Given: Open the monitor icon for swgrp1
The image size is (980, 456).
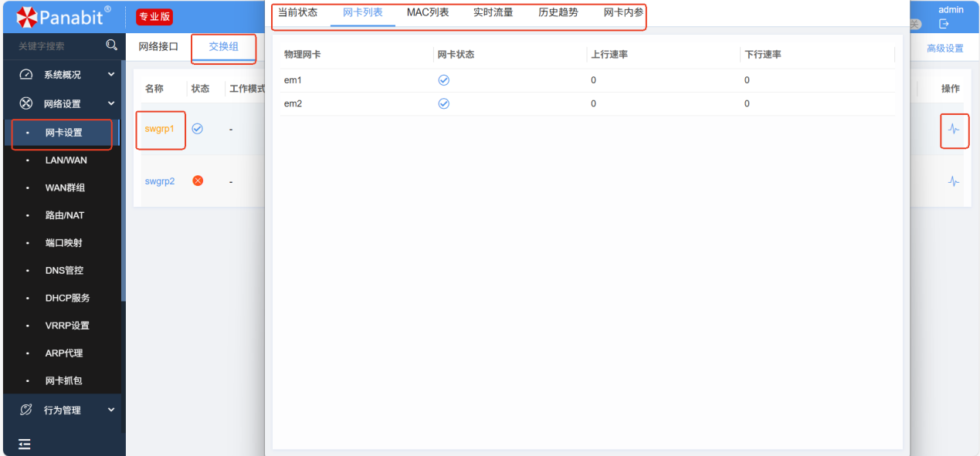Looking at the screenshot, I should (x=954, y=130).
